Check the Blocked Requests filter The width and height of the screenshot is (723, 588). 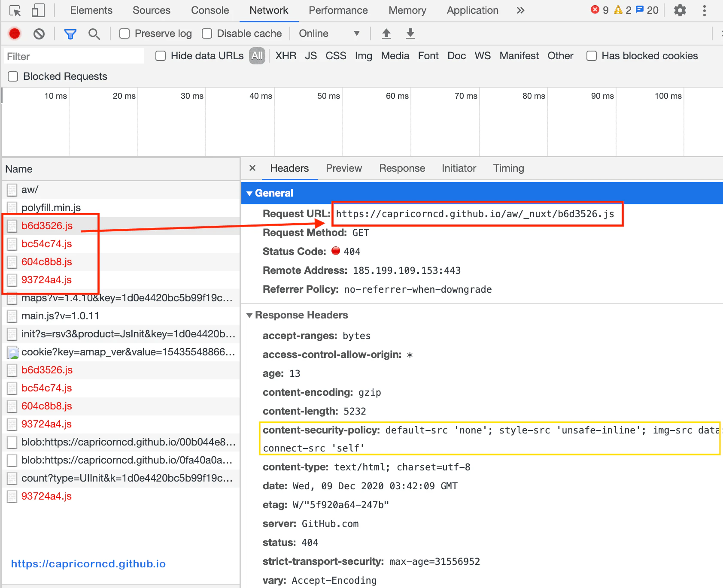(13, 76)
